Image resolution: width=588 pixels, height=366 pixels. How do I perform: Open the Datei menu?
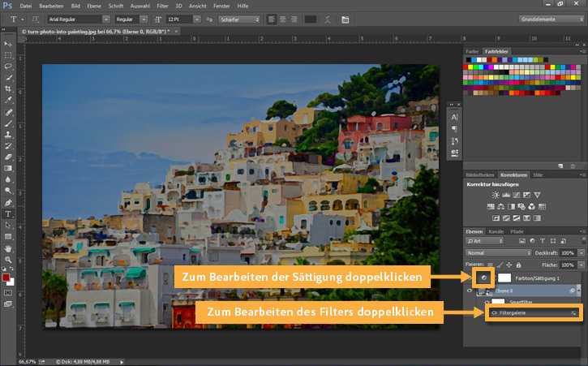click(26, 6)
